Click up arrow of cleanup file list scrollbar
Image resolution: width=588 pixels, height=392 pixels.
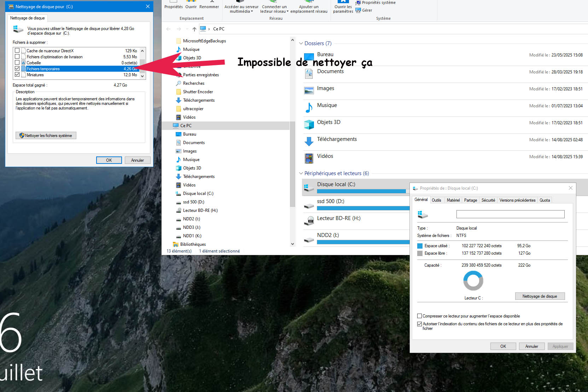pos(142,51)
